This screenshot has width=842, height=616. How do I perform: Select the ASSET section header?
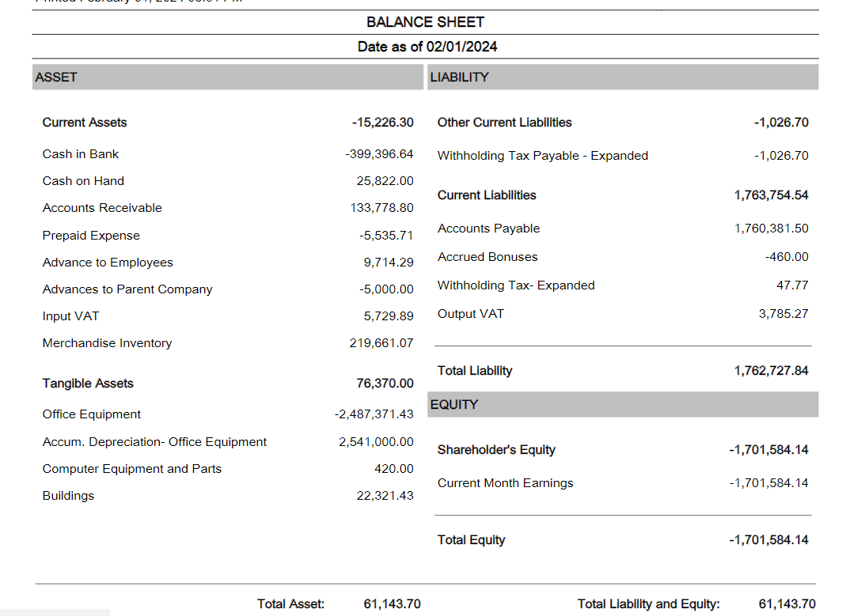pyautogui.click(x=228, y=77)
